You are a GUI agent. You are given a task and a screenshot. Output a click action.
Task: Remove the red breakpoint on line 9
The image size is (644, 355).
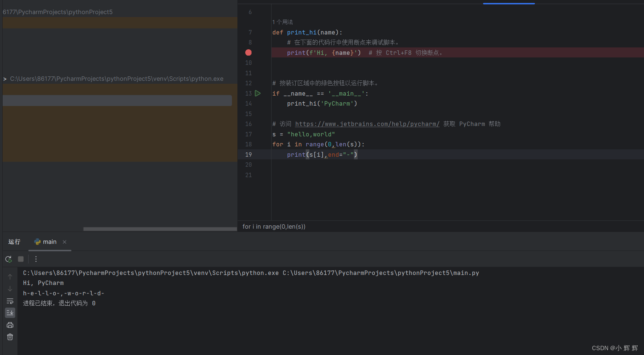[x=249, y=53]
